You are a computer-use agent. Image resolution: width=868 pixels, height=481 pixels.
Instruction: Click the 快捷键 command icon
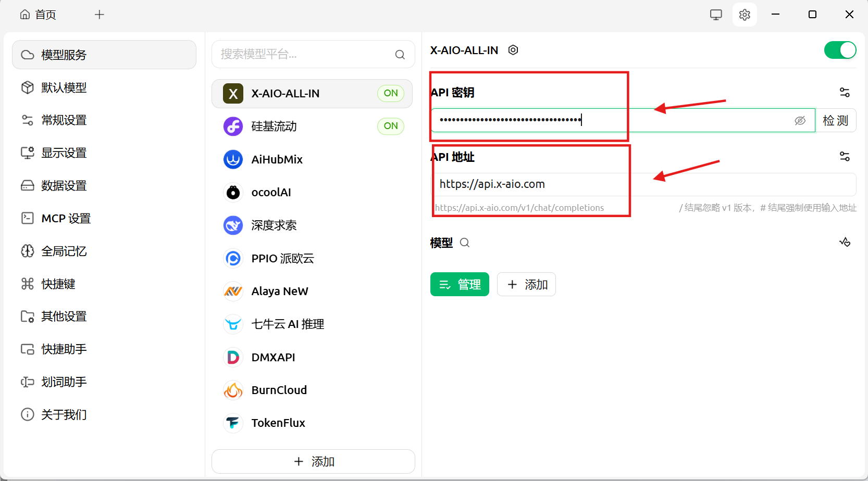point(27,284)
